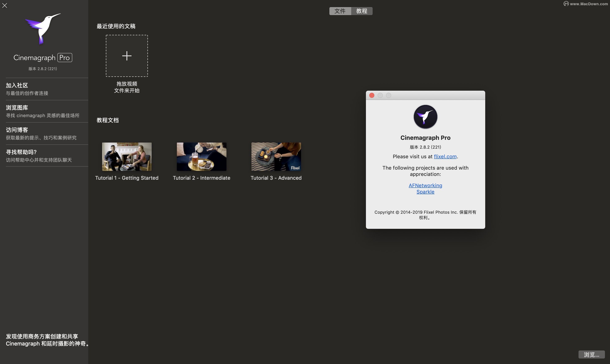Screen dimensions: 610x364
Task: Click subtitle 寻找 cinemagraph 灵感的最佳场所
Action: click(x=43, y=115)
